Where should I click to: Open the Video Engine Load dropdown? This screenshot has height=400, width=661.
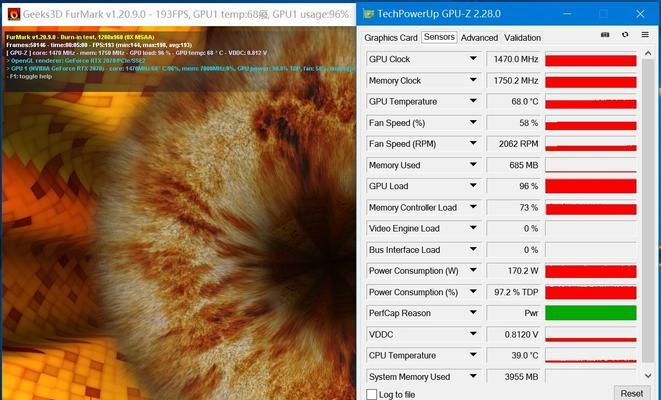point(473,228)
